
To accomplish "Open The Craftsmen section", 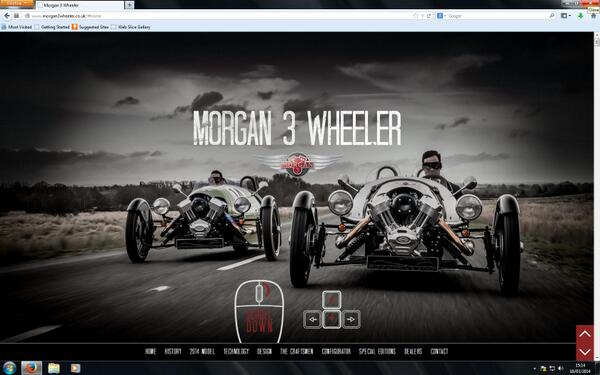I will (297, 351).
